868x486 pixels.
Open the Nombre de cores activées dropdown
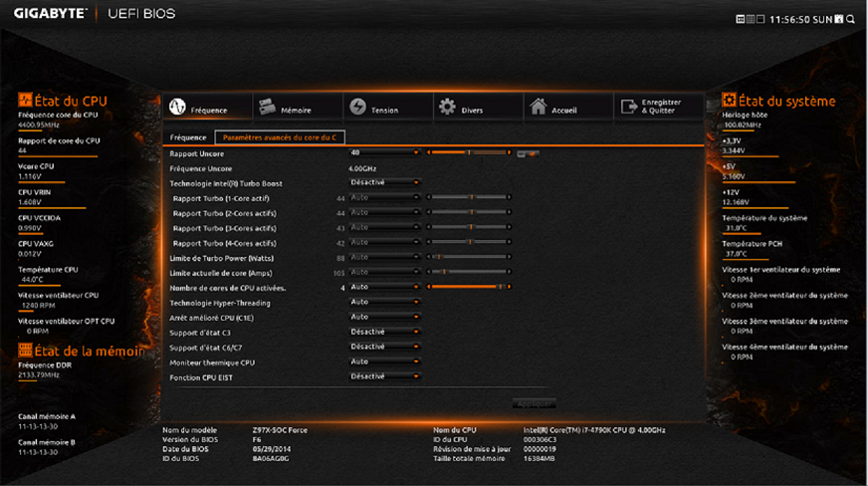tap(384, 287)
